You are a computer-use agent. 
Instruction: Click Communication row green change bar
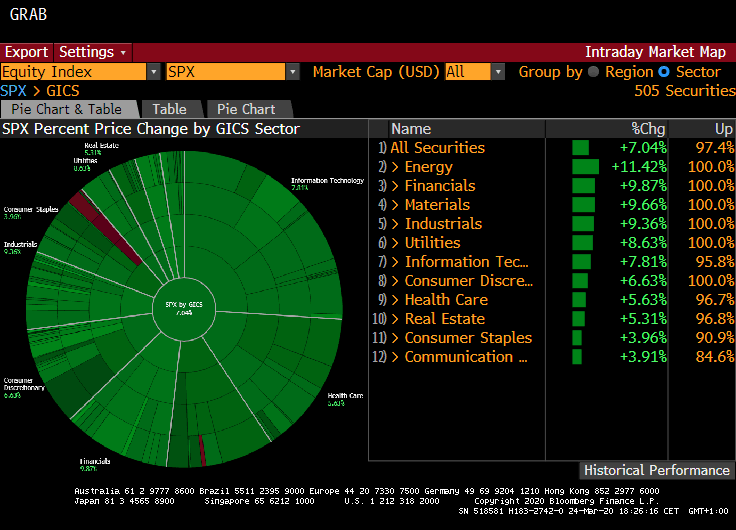tap(577, 357)
